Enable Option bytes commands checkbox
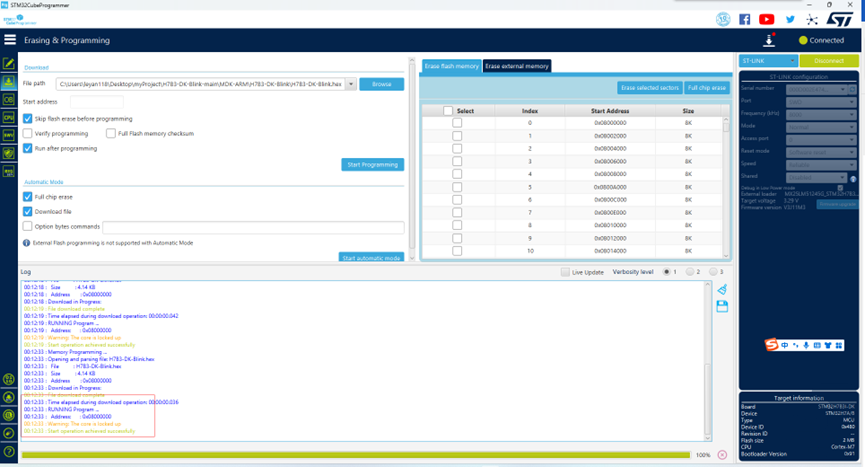 [28, 226]
